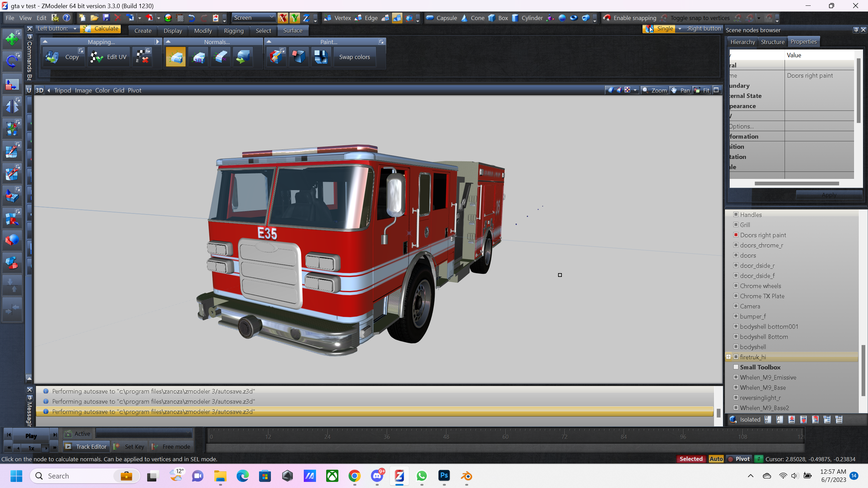Check the Chrome wheels node checkbox
868x488 pixels.
736,286
